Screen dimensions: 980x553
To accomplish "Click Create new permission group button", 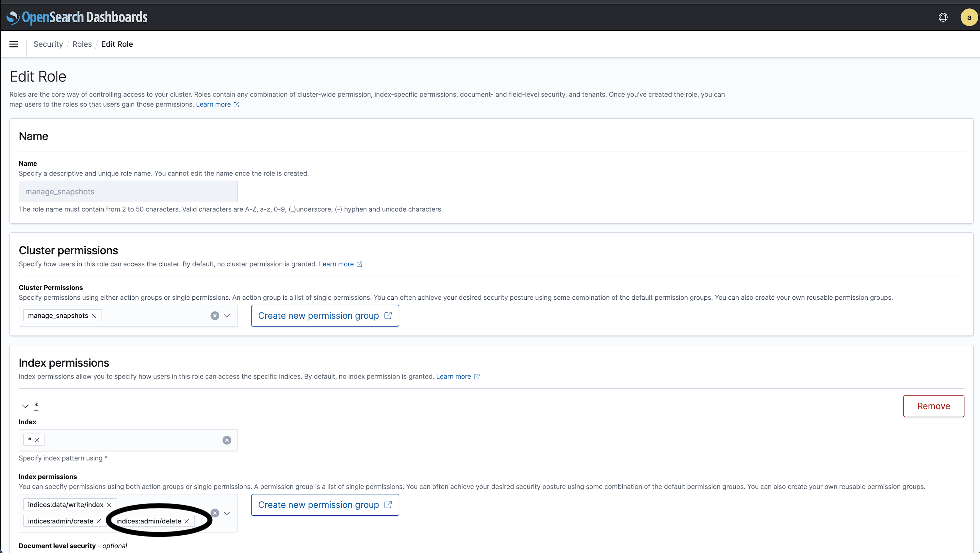I will point(325,315).
